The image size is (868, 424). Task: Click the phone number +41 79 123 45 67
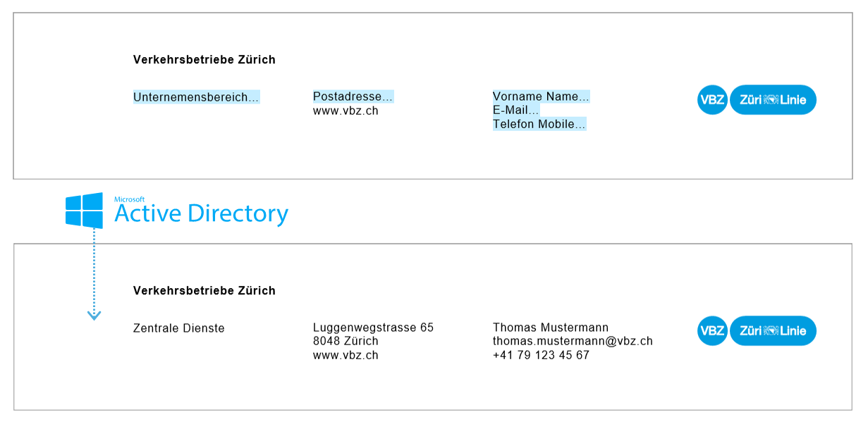[x=541, y=355]
